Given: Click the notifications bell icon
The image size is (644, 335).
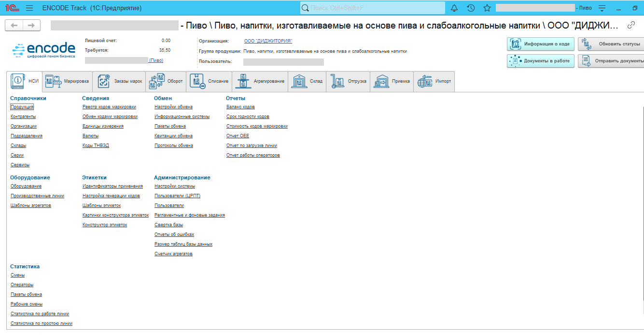Looking at the screenshot, I should pyautogui.click(x=454, y=8).
